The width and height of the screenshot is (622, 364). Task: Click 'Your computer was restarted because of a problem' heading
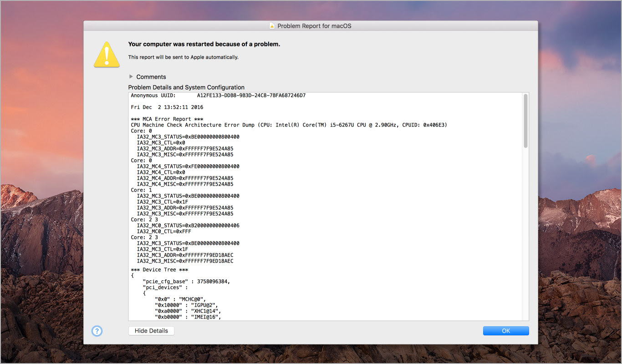pyautogui.click(x=204, y=44)
